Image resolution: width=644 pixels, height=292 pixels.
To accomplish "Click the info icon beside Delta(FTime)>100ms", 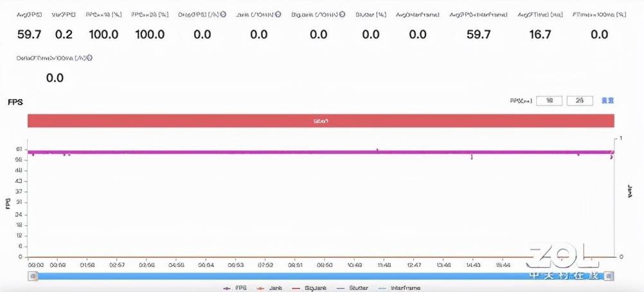I will click(x=89, y=58).
